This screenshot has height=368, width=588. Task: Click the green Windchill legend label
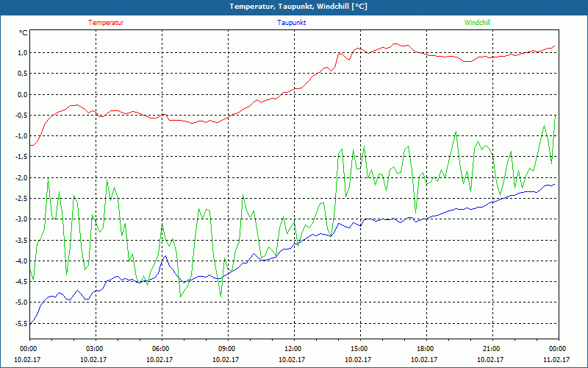[477, 23]
